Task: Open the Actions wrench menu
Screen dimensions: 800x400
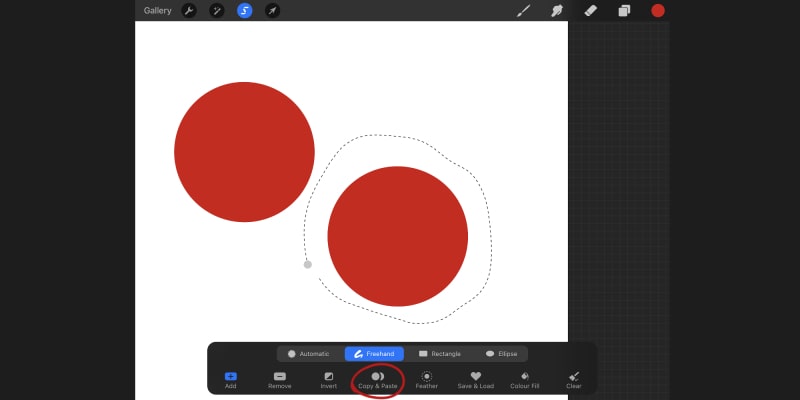Action: pyautogui.click(x=189, y=11)
